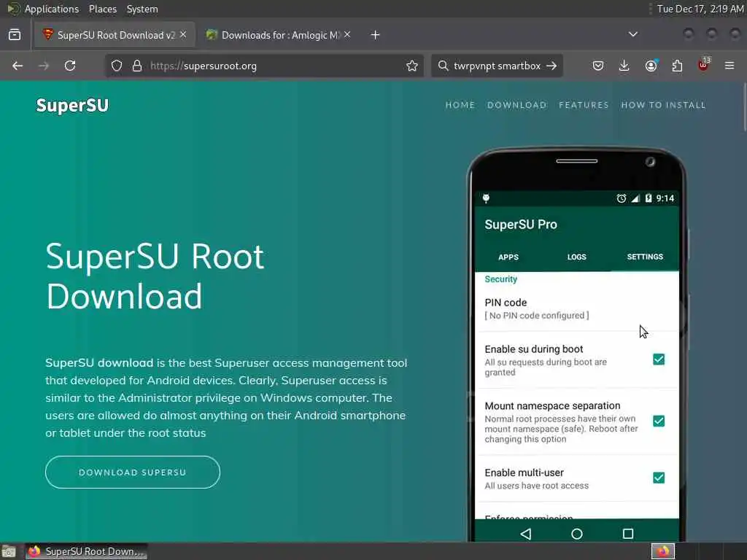Submit search with the arrow button
The height and width of the screenshot is (560, 747).
(x=551, y=66)
